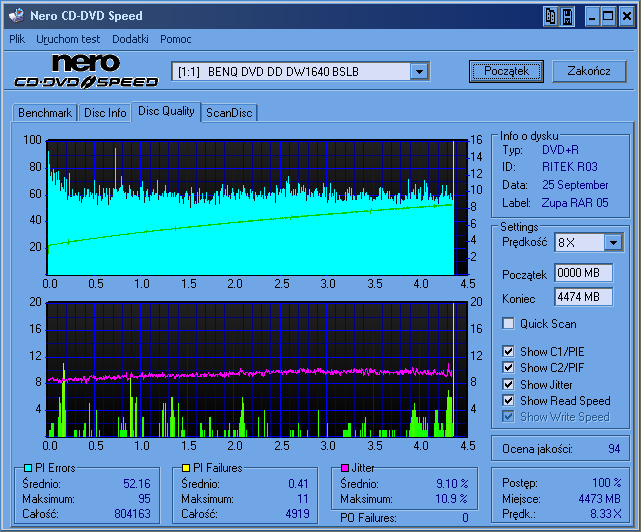641x532 pixels.
Task: Click the PI Errors average 52.16 value
Action: point(137,484)
